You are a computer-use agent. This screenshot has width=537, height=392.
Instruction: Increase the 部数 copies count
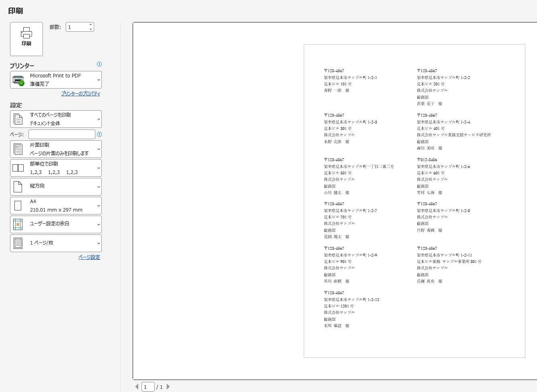pyautogui.click(x=91, y=25)
